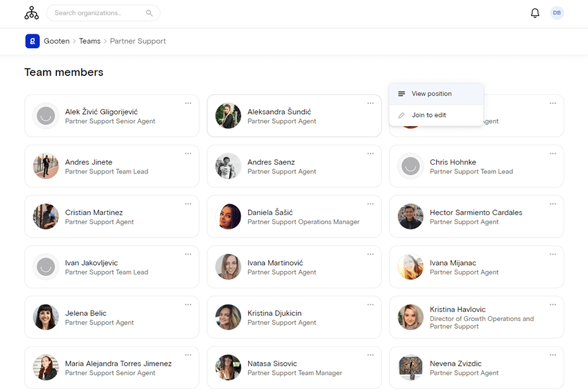Click 'Partner Support Team Manager' text

(x=295, y=373)
